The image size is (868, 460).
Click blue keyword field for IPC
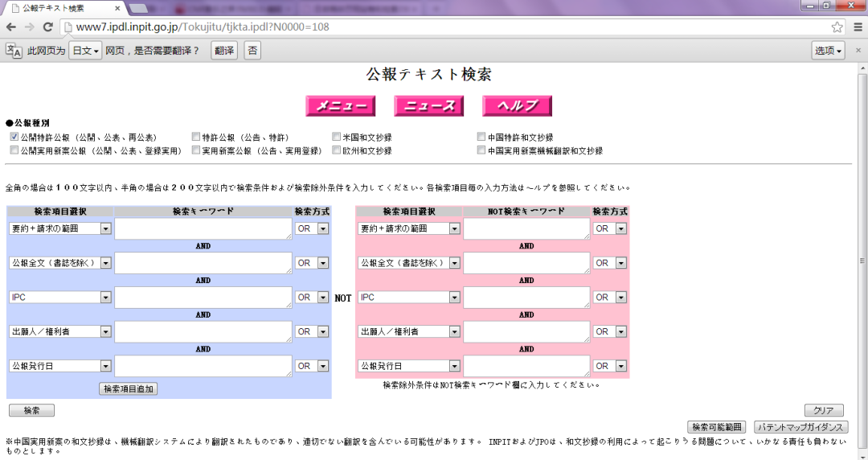tap(203, 297)
